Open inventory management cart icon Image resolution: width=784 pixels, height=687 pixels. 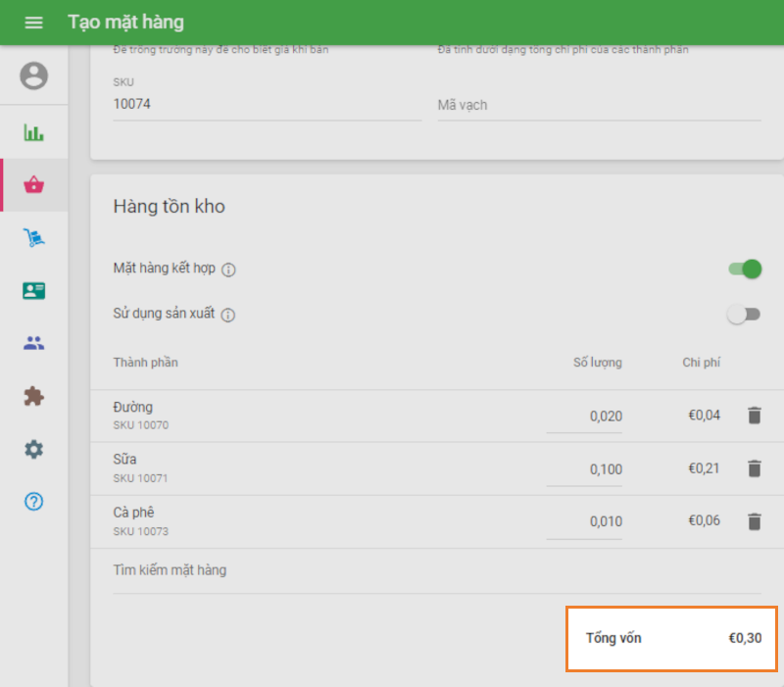point(33,238)
